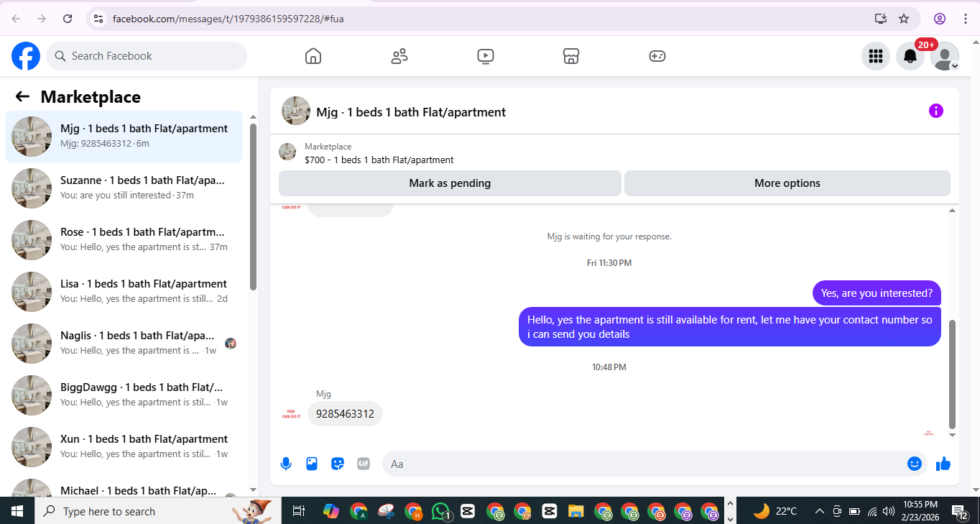Open volume control in system tray
Screen dimensions: 980x524
pos(889,511)
